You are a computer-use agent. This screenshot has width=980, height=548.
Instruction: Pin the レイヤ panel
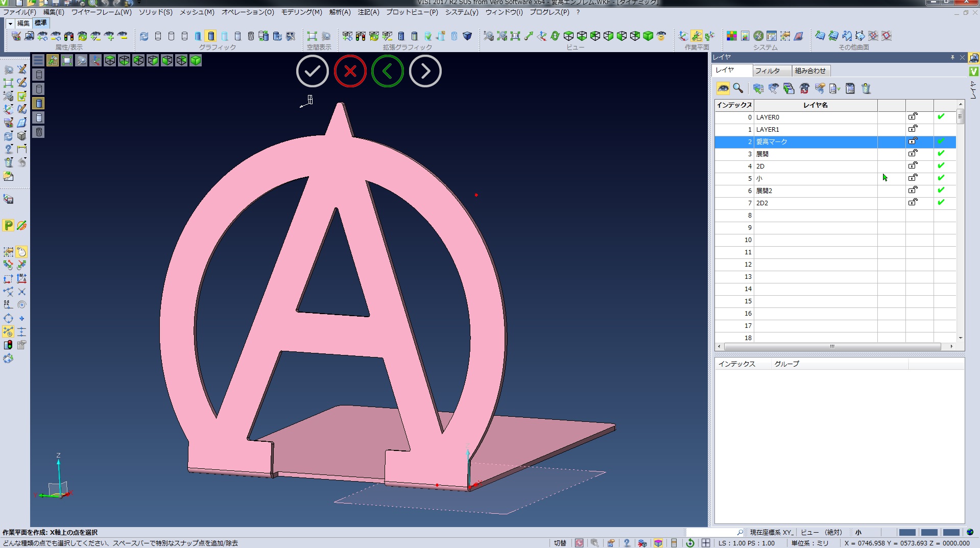pyautogui.click(x=952, y=57)
